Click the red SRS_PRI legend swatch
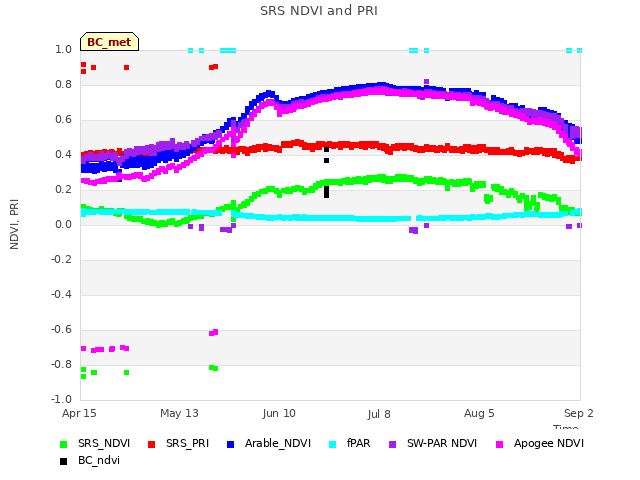Viewport: 640px width, 480px height. pyautogui.click(x=151, y=444)
